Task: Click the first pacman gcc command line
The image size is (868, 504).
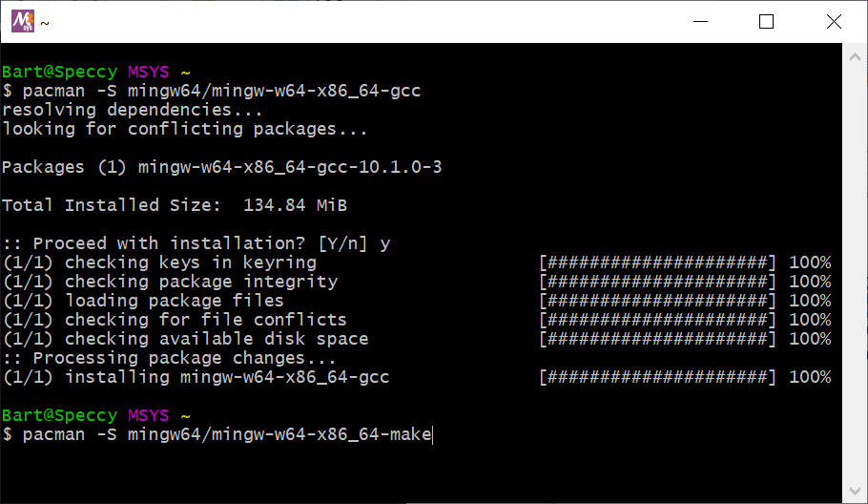Action: point(212,91)
